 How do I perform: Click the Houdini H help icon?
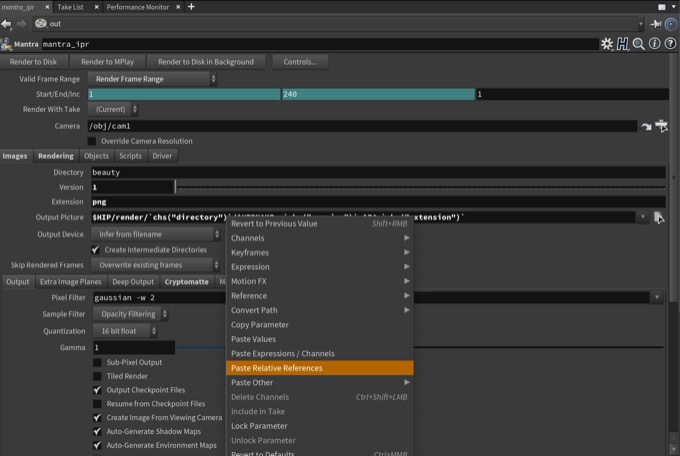pos(622,44)
